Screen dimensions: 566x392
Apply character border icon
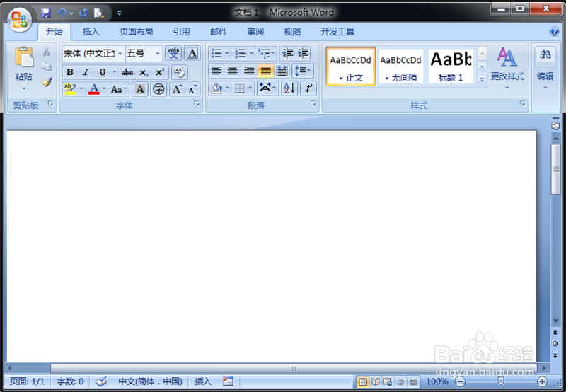point(192,53)
